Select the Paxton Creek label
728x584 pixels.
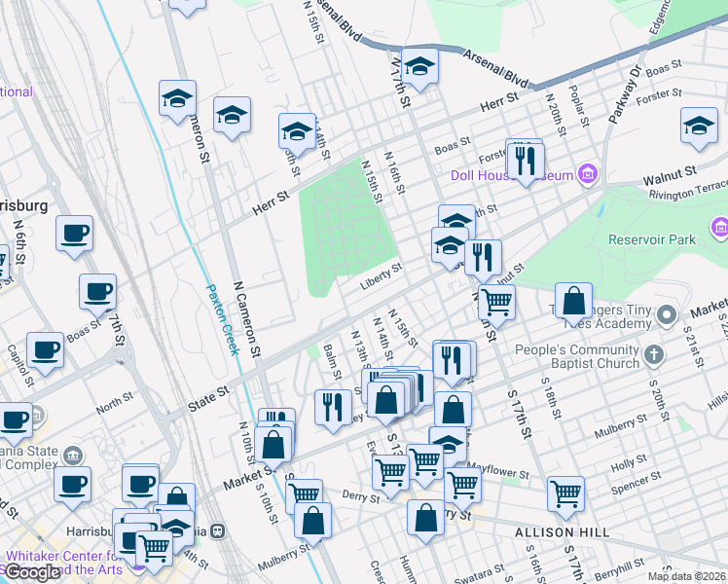[223, 320]
